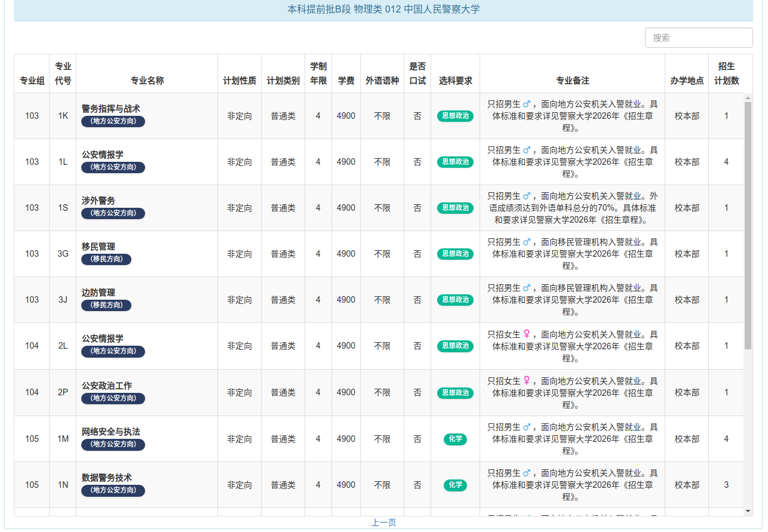Click the 化学 tag in the 数据警务技术 row
Screen dimensions: 768x532
pos(455,485)
